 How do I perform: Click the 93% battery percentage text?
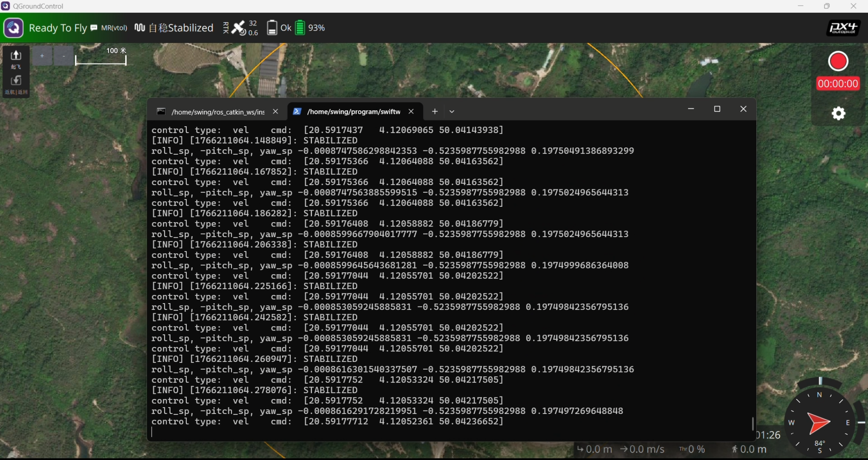[x=317, y=28]
